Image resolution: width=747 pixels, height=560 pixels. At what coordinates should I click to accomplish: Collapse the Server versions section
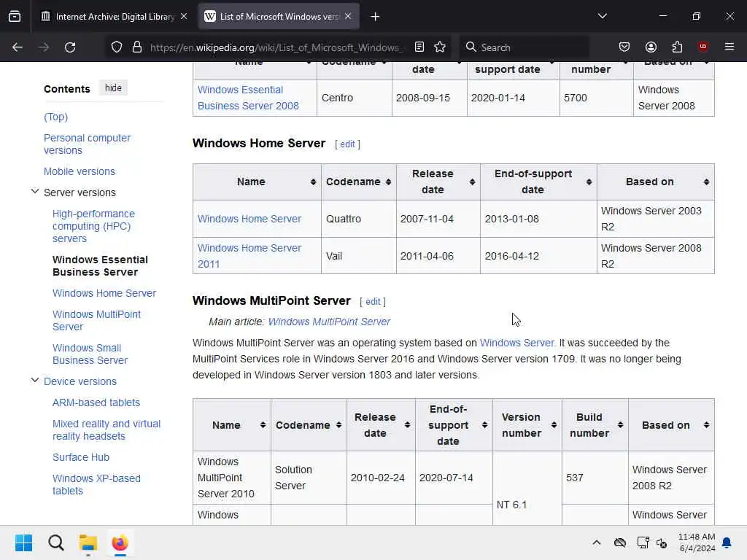(x=35, y=192)
